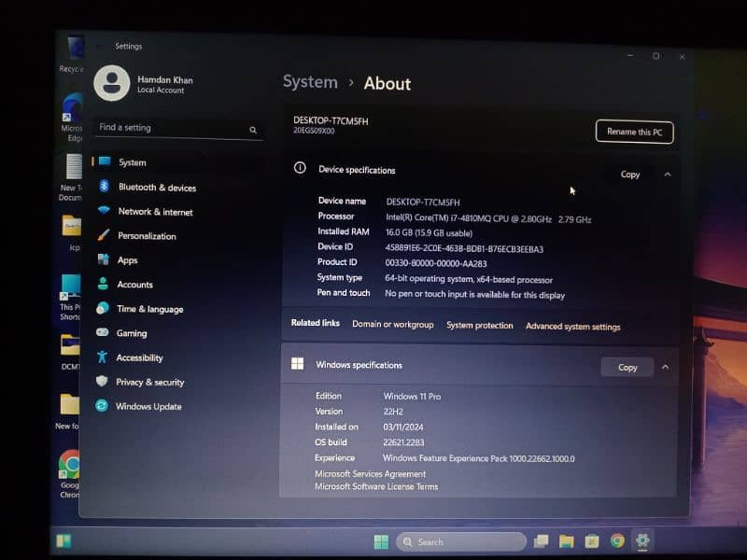Copy the Device specifications
Screen dimensions: 747x560
[x=629, y=175]
